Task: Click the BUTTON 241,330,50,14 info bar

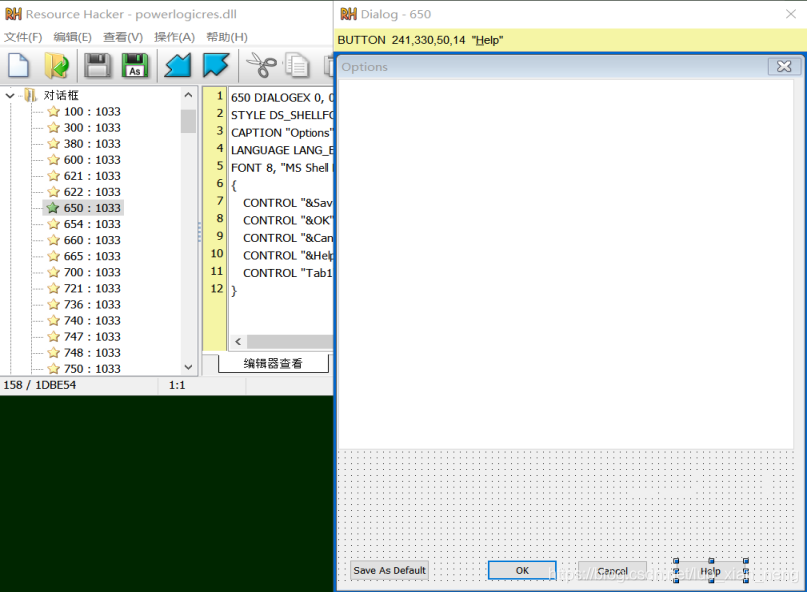Action: point(570,40)
